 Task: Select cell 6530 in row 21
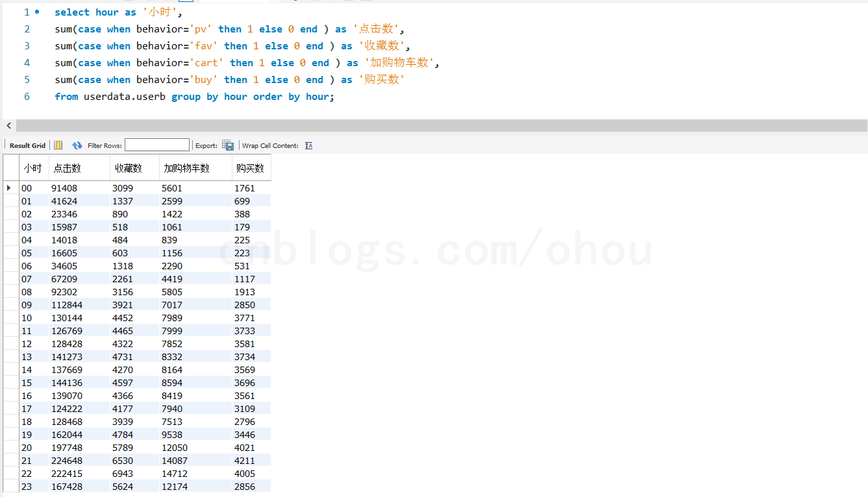135,461
